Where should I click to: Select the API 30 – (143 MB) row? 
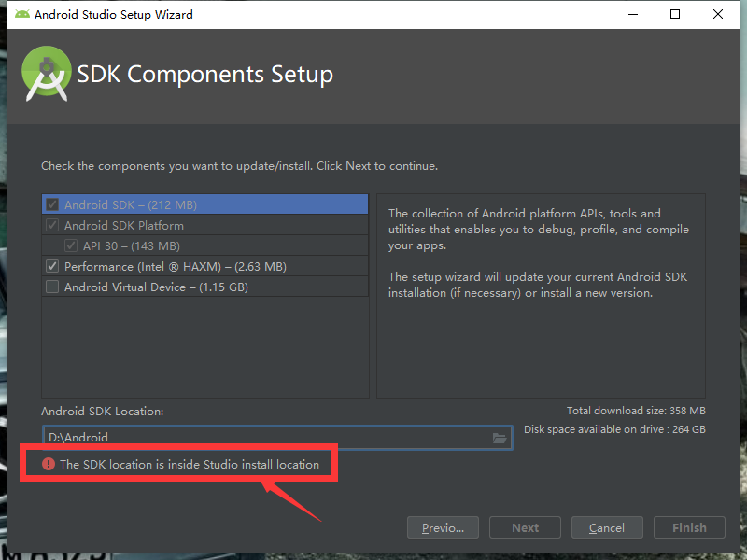(x=204, y=245)
